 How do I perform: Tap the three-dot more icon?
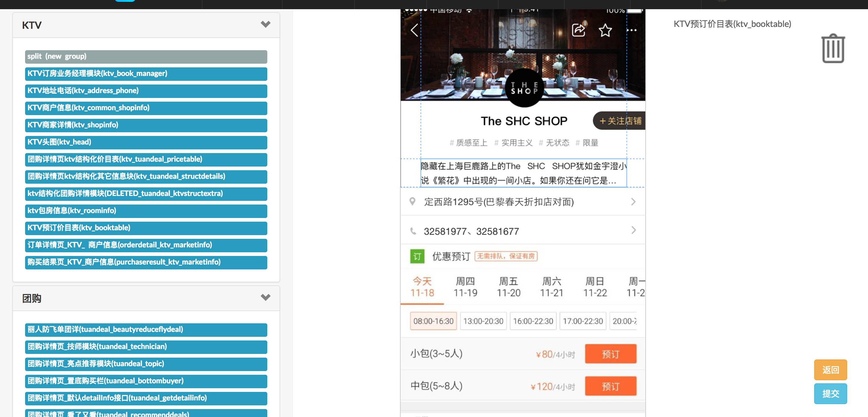632,30
